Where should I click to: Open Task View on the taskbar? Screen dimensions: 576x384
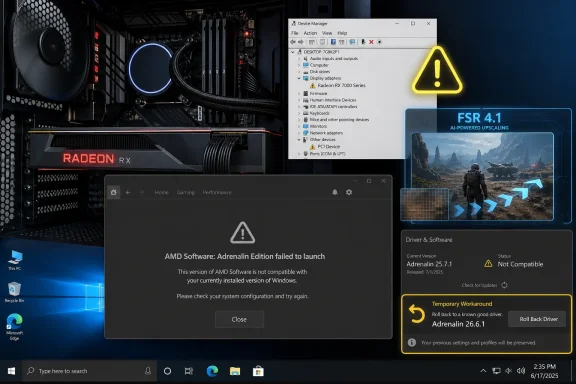point(189,371)
